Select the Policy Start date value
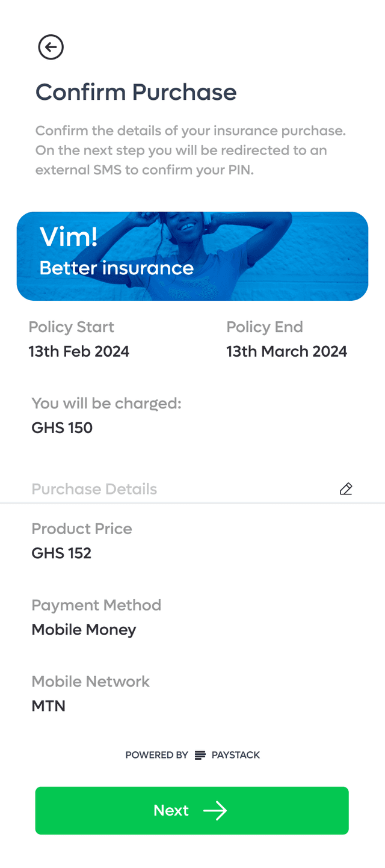Image resolution: width=385 pixels, height=868 pixels. pyautogui.click(x=79, y=351)
